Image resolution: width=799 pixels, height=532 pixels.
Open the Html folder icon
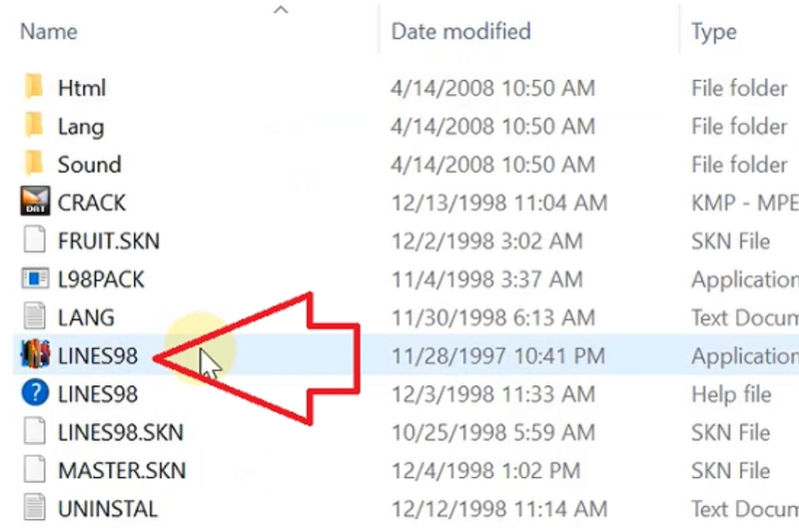(34, 87)
